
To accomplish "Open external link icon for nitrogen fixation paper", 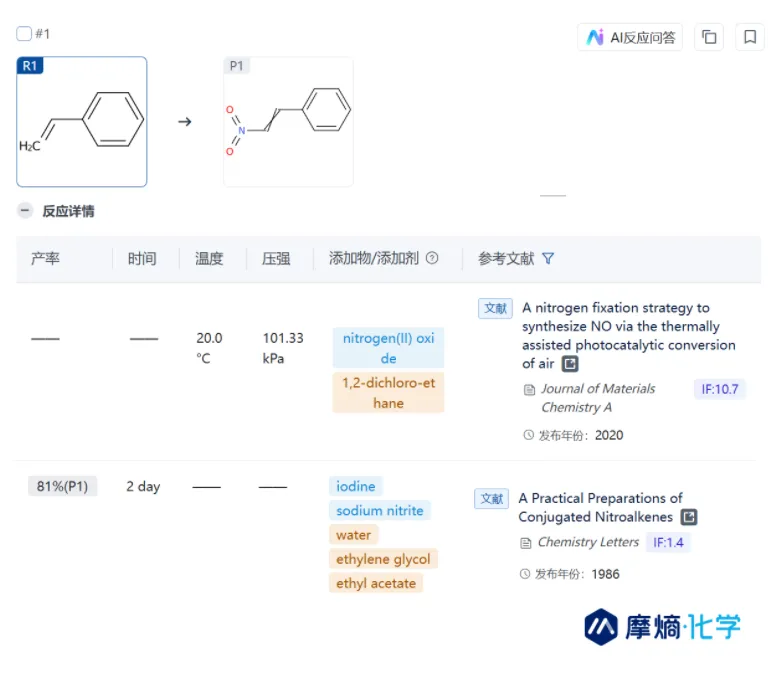I will coord(569,364).
